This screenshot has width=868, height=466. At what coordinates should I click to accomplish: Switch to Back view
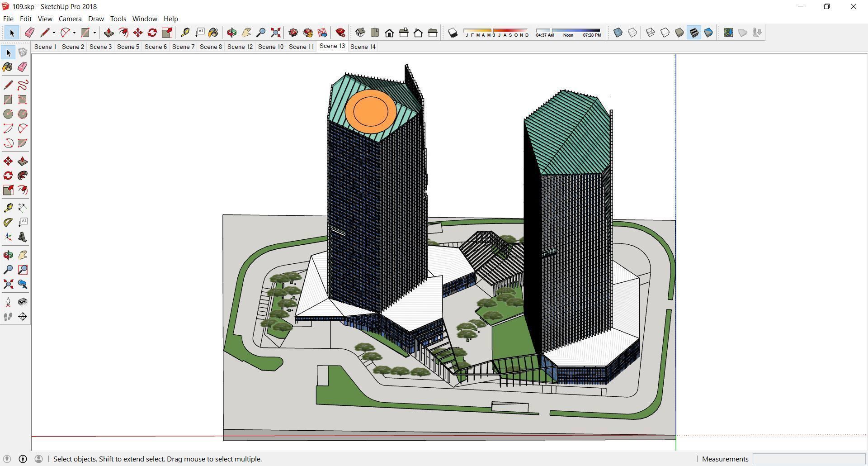[418, 33]
